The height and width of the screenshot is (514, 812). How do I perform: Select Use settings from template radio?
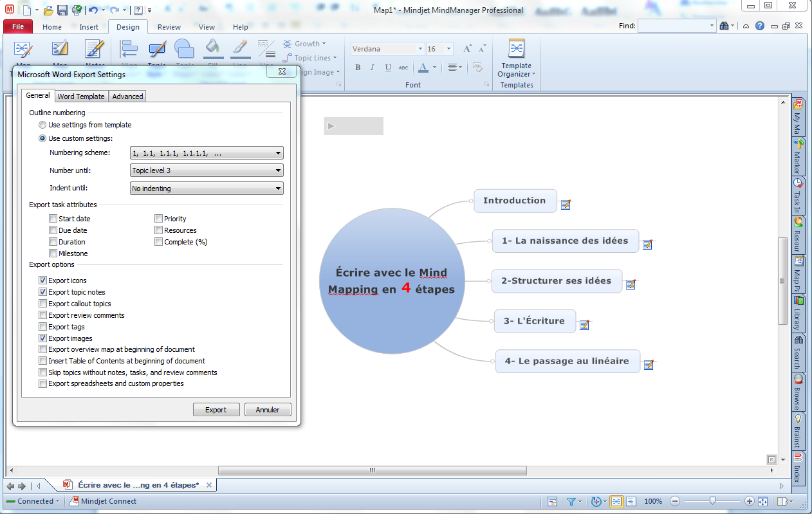pyautogui.click(x=42, y=125)
